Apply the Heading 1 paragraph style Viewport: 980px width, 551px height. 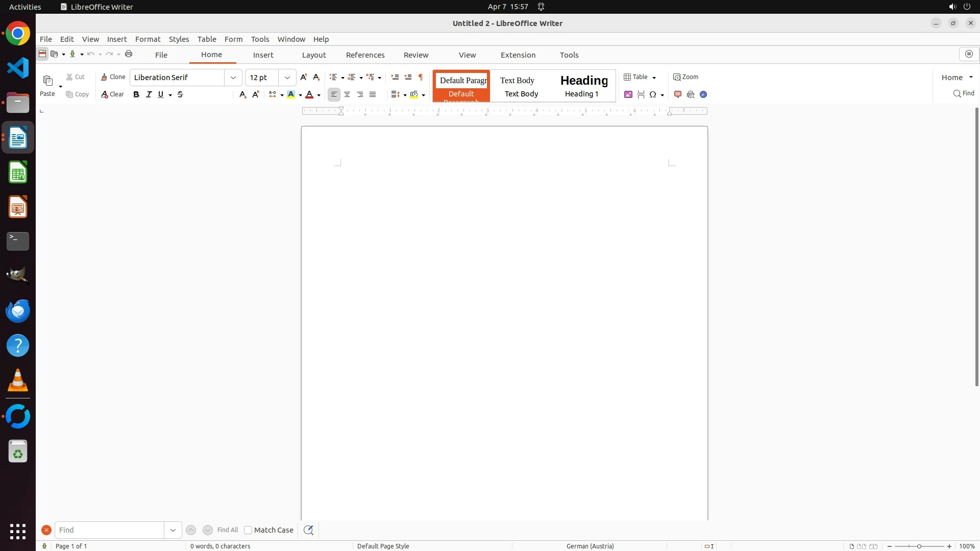(x=582, y=86)
